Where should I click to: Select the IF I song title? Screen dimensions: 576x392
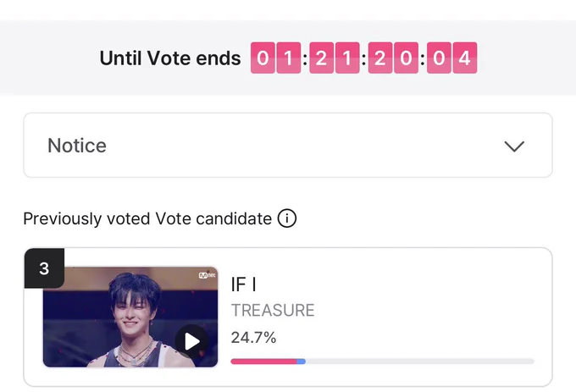(x=244, y=284)
